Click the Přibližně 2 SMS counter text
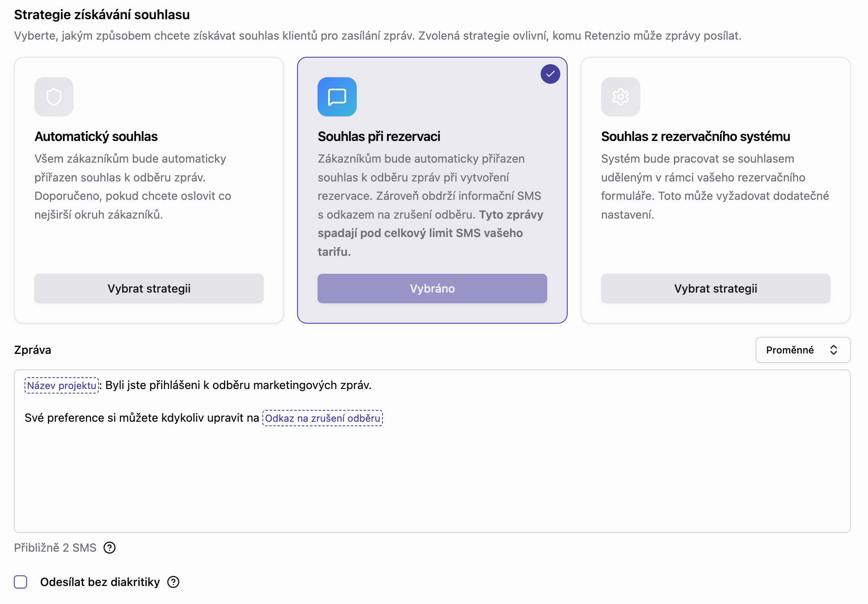Viewport: 868px width, 604px height. click(55, 548)
